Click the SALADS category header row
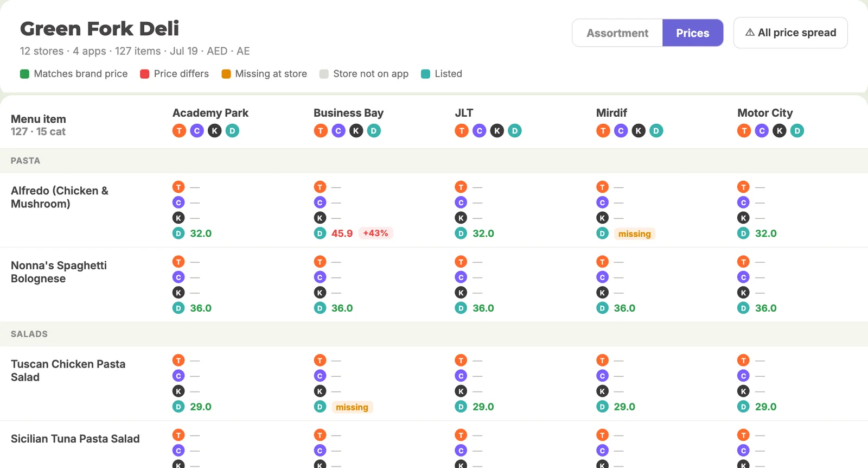Screen dimensions: 868x468 434,334
